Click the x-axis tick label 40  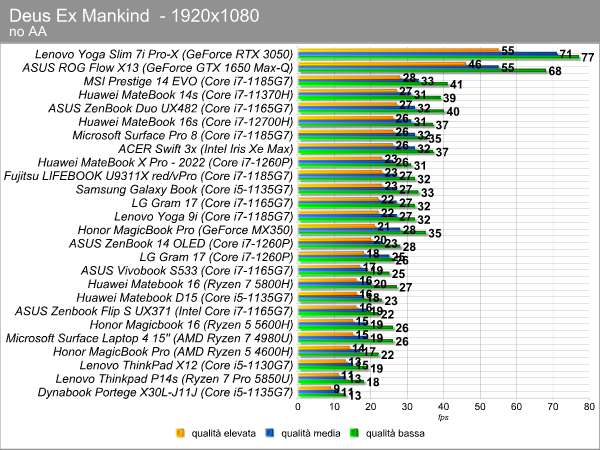(443, 407)
